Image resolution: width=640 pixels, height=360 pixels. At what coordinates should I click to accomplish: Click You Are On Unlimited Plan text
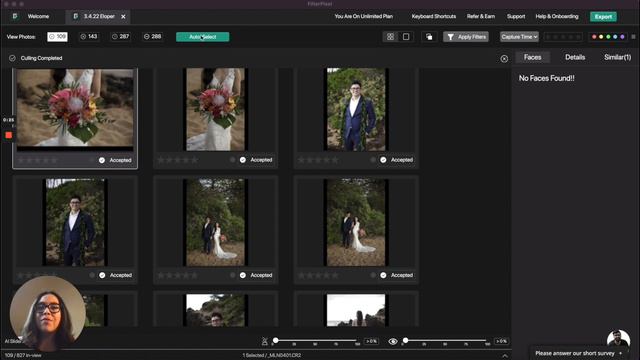coord(364,16)
